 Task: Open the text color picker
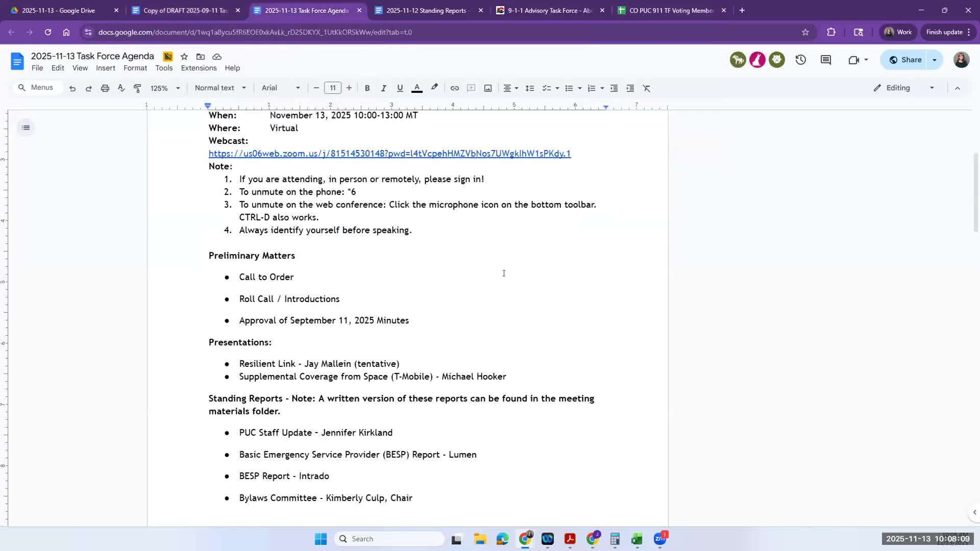416,88
